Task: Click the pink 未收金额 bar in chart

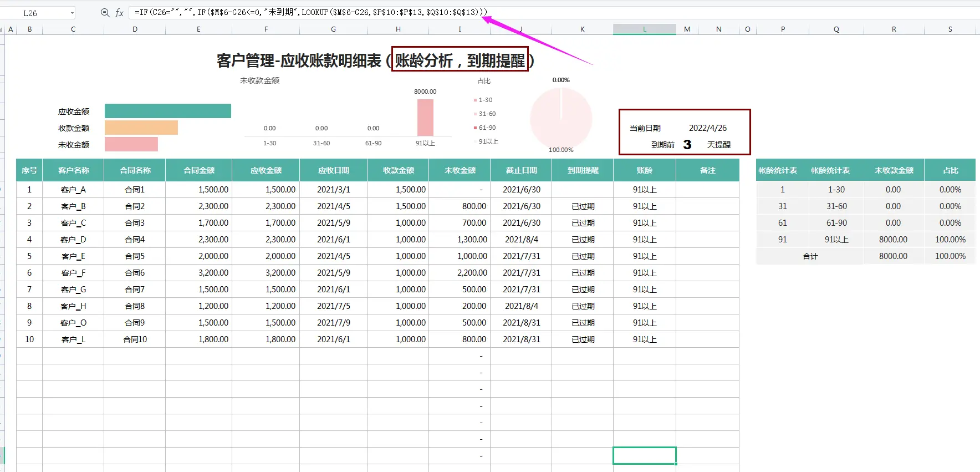Action: pyautogui.click(x=131, y=144)
